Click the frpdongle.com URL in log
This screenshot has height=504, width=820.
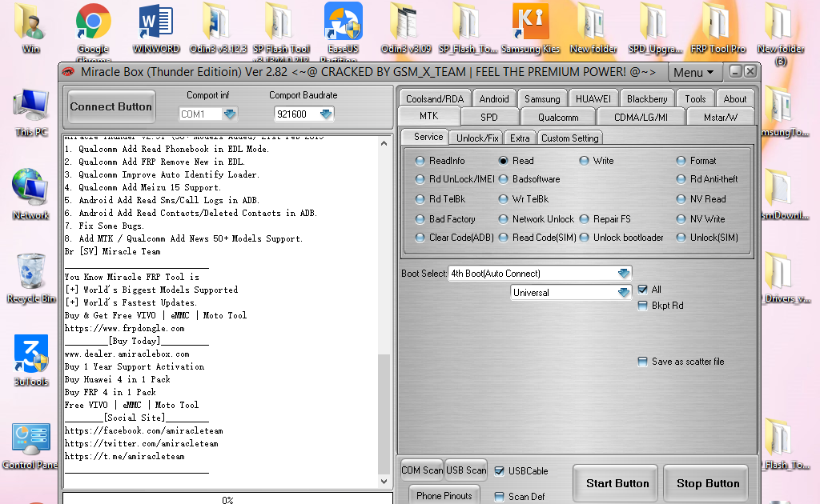(x=124, y=329)
